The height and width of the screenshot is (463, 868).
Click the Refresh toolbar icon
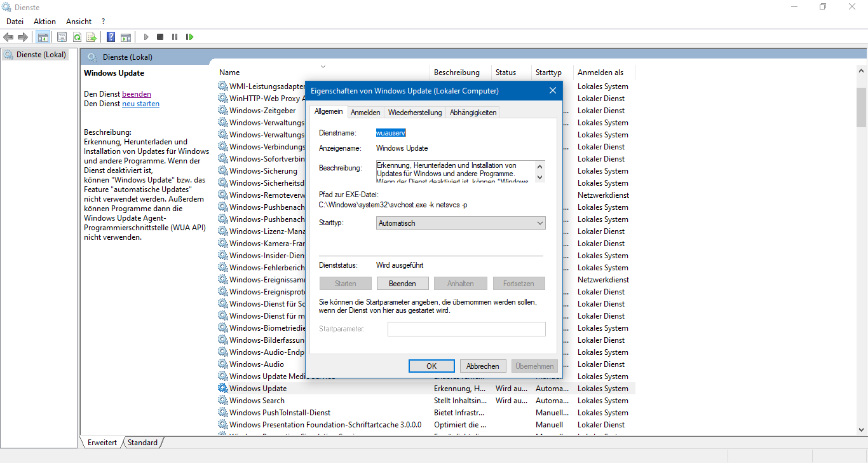point(77,37)
